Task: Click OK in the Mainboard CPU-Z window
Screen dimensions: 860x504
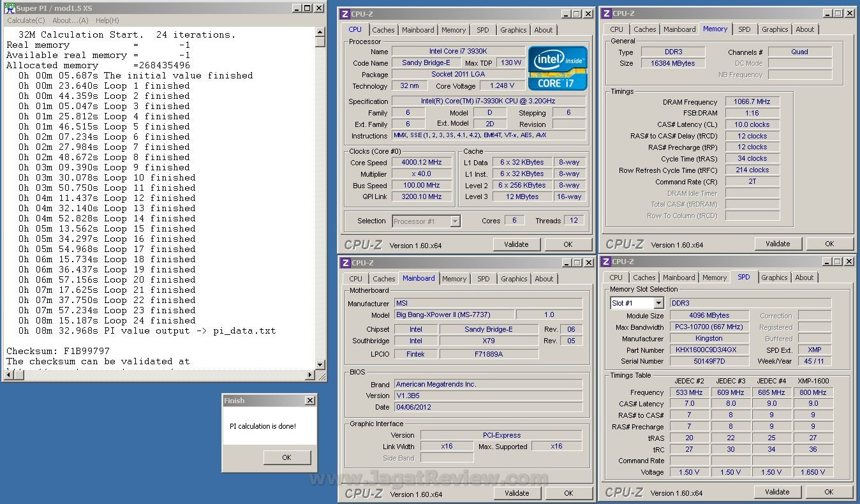Action: (x=568, y=493)
